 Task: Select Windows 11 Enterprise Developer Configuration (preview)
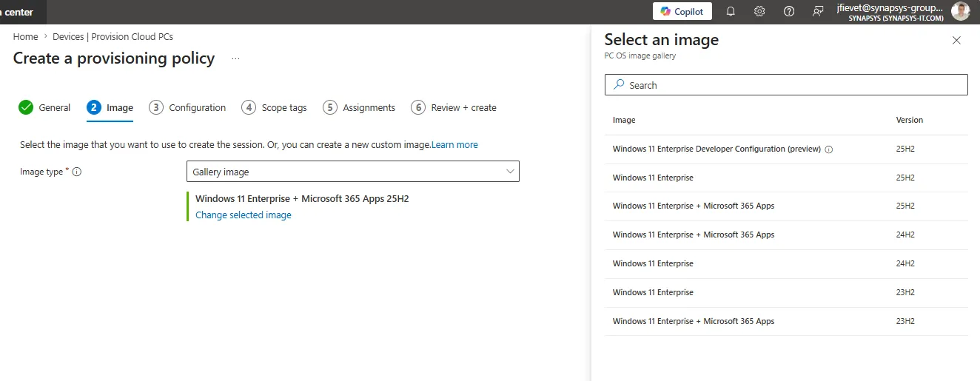pos(786,149)
